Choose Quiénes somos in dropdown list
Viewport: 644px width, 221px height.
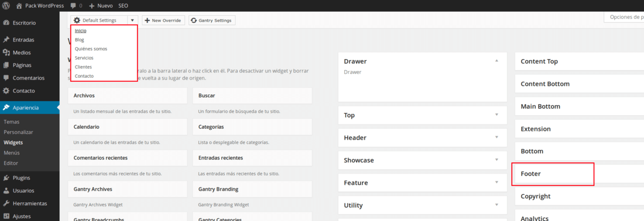91,49
